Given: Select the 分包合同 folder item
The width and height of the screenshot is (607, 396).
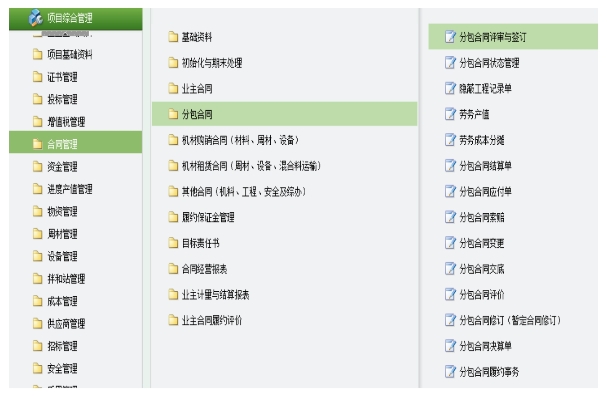Looking at the screenshot, I should [x=285, y=114].
